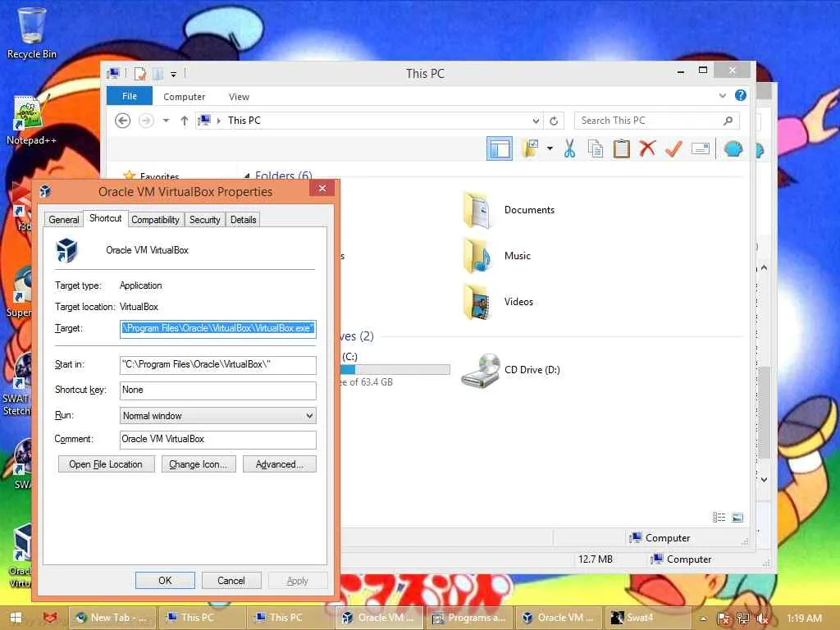Open dropdown arrow next to folder options icon
This screenshot has height=630, width=840.
[x=550, y=148]
